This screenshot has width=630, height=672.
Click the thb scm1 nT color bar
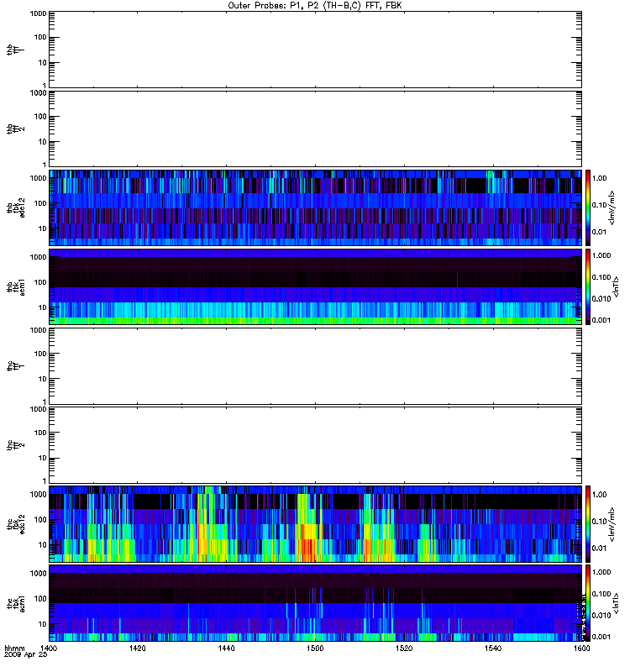(x=588, y=286)
